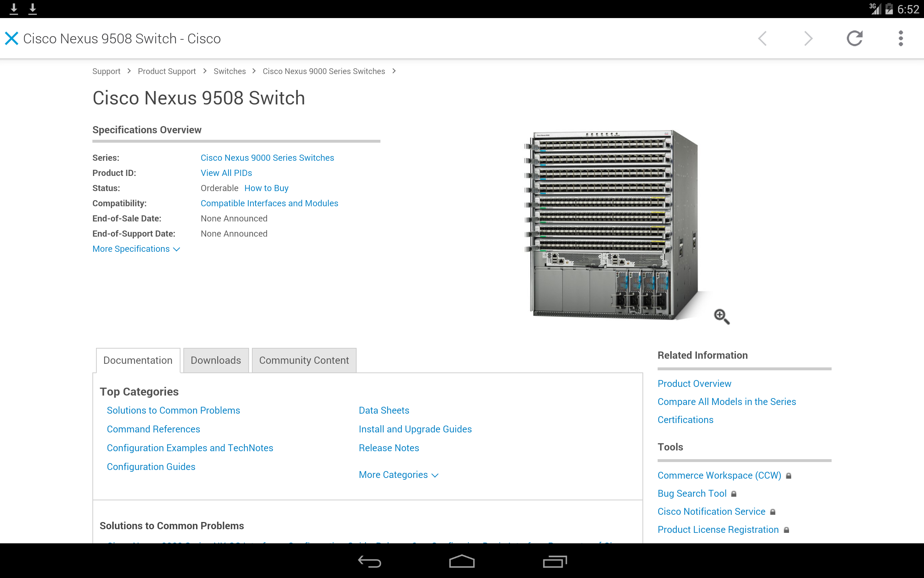Screen dimensions: 924x578
Task: Open Commerce Workspace (CCW) tool link
Action: (x=719, y=475)
